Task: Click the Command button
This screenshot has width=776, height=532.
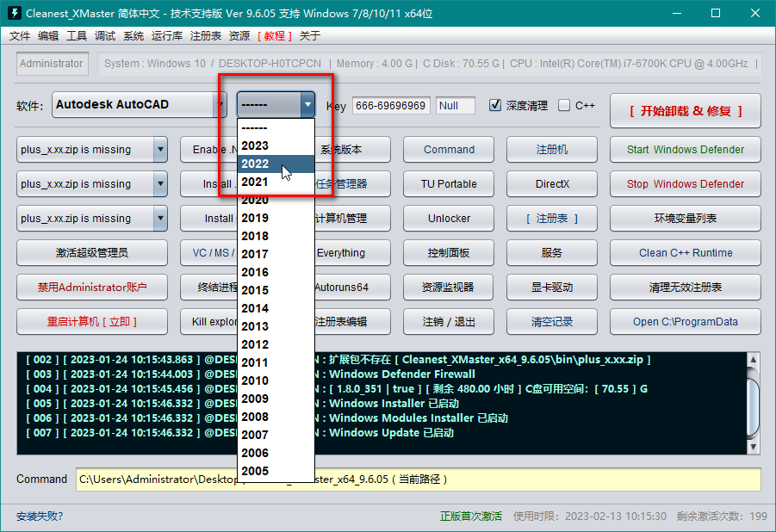Action: (x=449, y=150)
